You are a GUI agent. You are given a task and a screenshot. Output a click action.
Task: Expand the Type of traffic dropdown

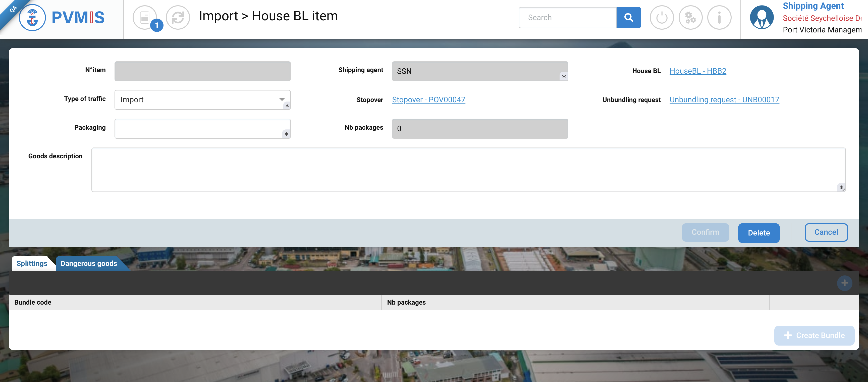click(282, 100)
